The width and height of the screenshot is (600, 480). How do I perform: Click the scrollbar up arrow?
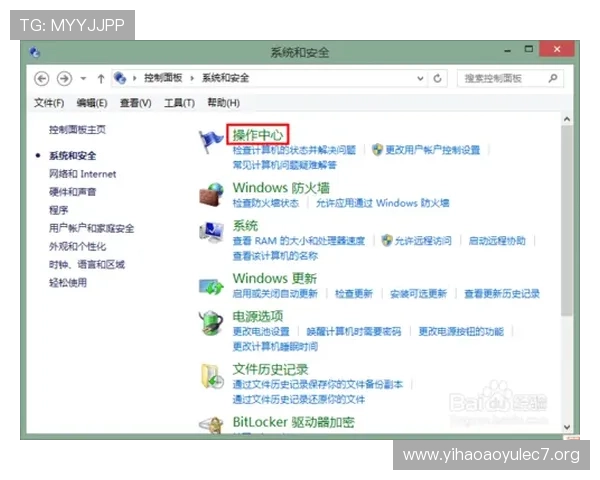tap(567, 119)
